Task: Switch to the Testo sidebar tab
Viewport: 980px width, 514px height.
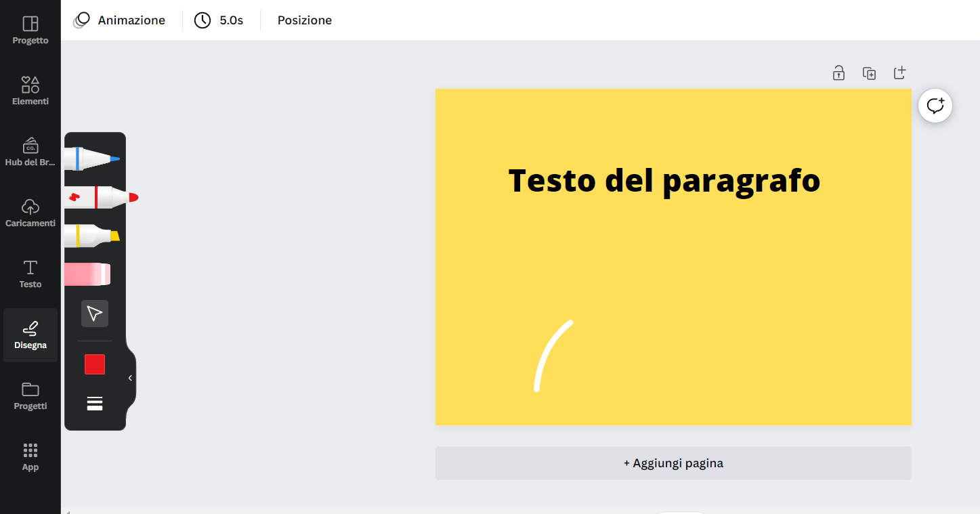Action: (x=30, y=274)
